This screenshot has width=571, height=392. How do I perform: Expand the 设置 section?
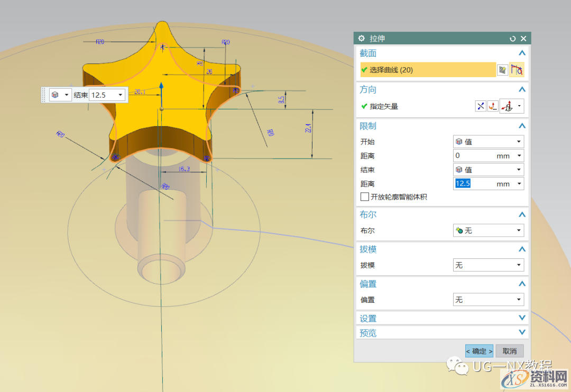pyautogui.click(x=522, y=318)
